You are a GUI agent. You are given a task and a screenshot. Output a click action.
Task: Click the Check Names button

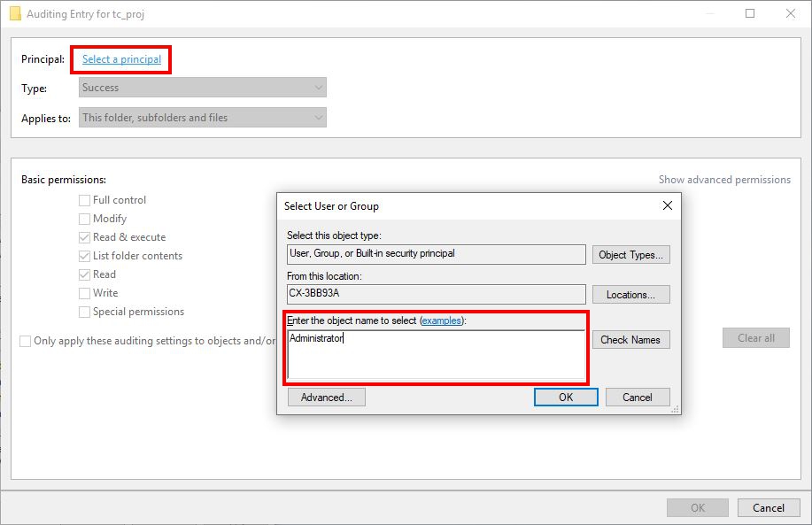(x=630, y=340)
